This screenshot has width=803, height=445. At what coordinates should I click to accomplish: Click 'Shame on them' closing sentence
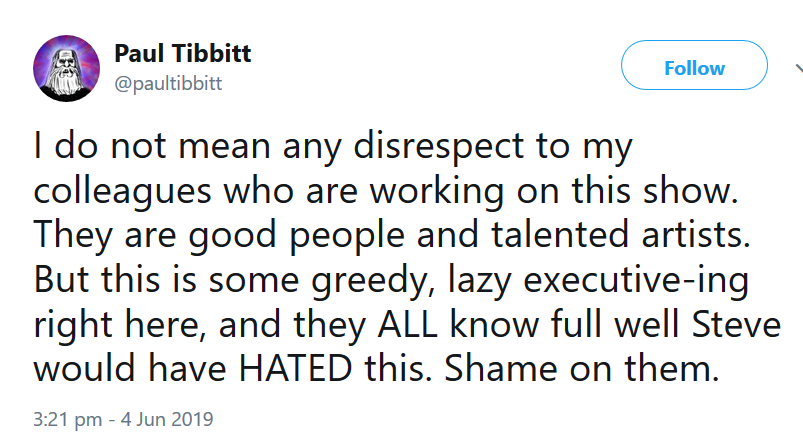click(582, 369)
